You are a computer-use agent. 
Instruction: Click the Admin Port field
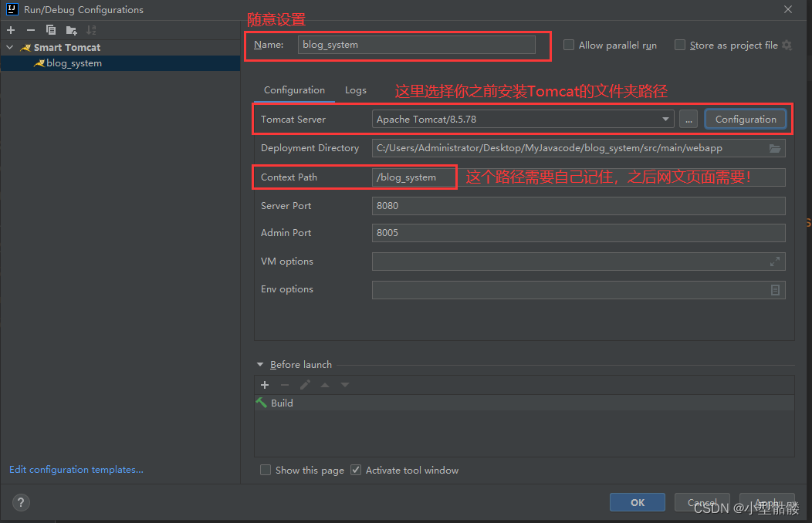[578, 233]
